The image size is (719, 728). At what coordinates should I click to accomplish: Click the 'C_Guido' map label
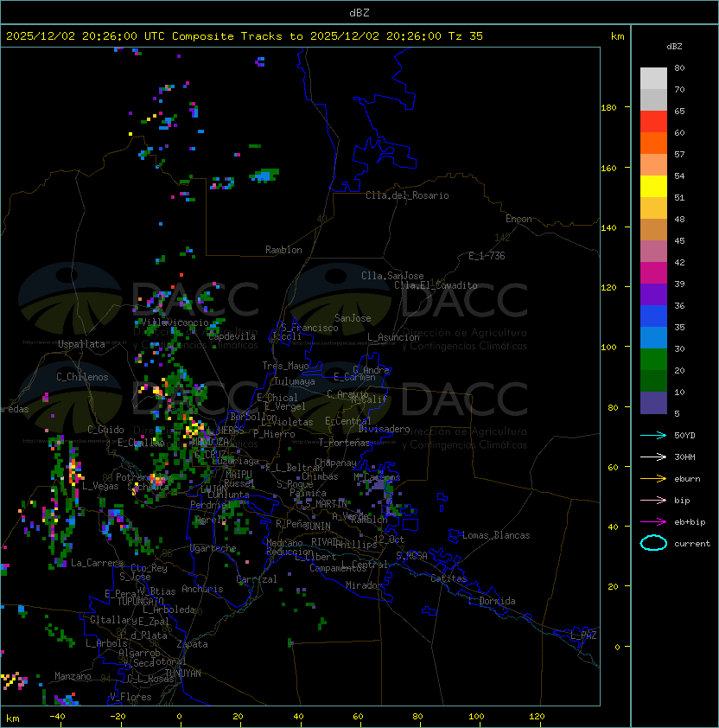click(105, 430)
